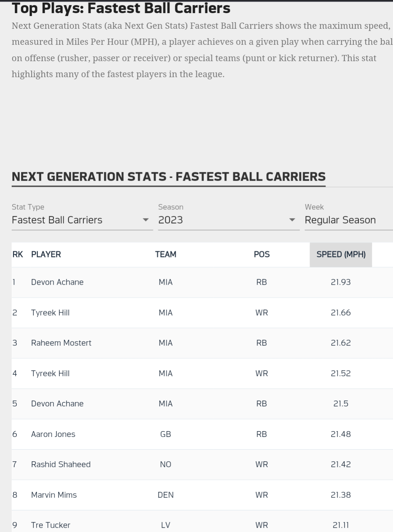Open Raheem Mostert player entry
The height and width of the screenshot is (532, 393).
(x=61, y=343)
